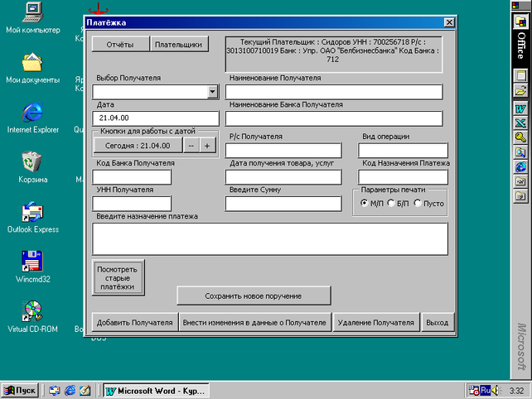This screenshot has height=399, width=532.
Task: Focus the Введите Сумму input field
Action: pos(283,204)
